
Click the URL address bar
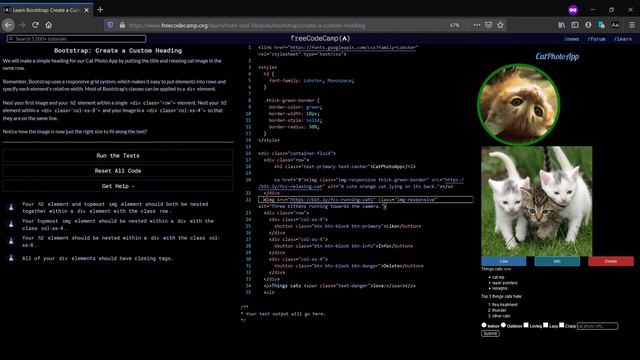(x=286, y=25)
